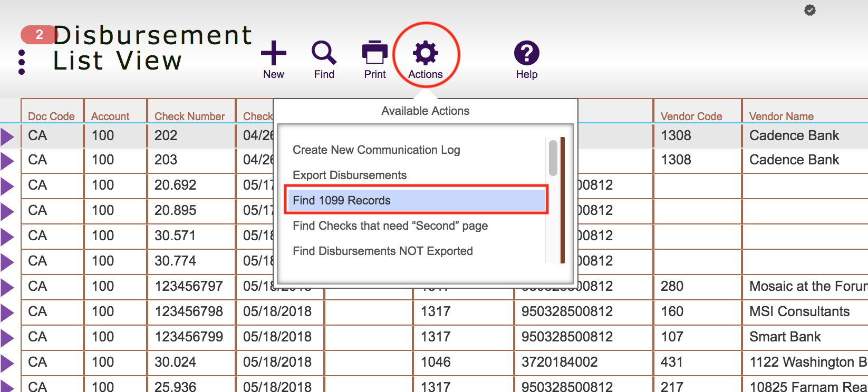Sort by Doc Code column header
Viewport: 868px width, 392px height.
tap(51, 116)
